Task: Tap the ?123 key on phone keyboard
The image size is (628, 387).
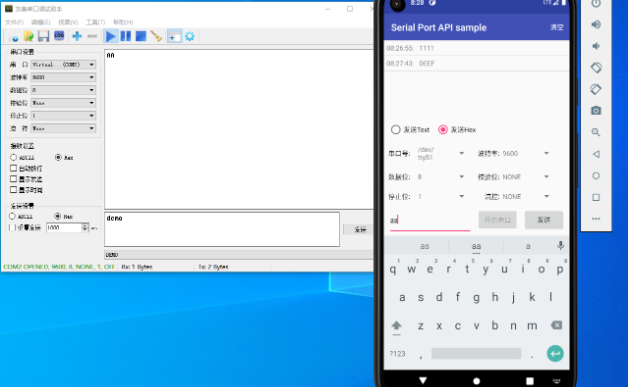Action: (x=397, y=354)
